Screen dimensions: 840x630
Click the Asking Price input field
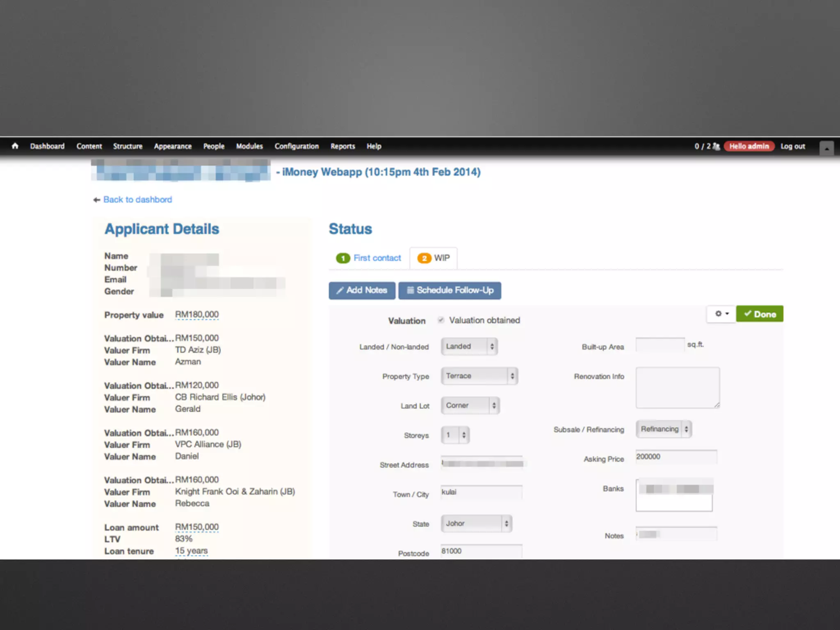tap(676, 457)
